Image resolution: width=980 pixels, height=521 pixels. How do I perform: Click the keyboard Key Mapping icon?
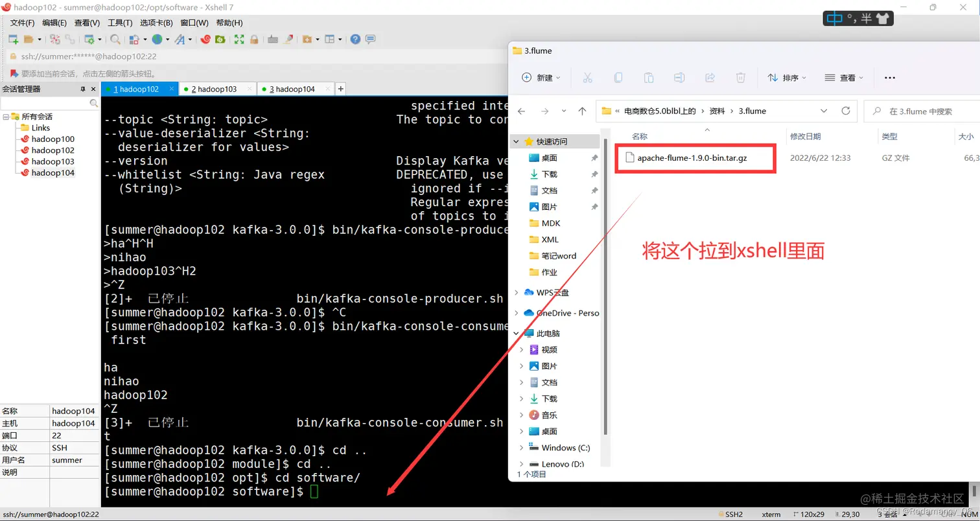coord(273,39)
